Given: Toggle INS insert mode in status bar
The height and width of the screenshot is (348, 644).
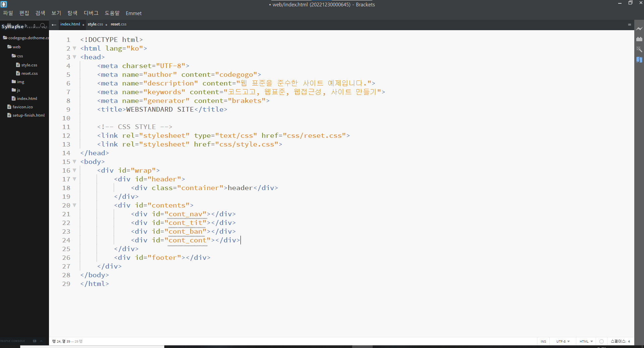Looking at the screenshot, I should point(543,341).
